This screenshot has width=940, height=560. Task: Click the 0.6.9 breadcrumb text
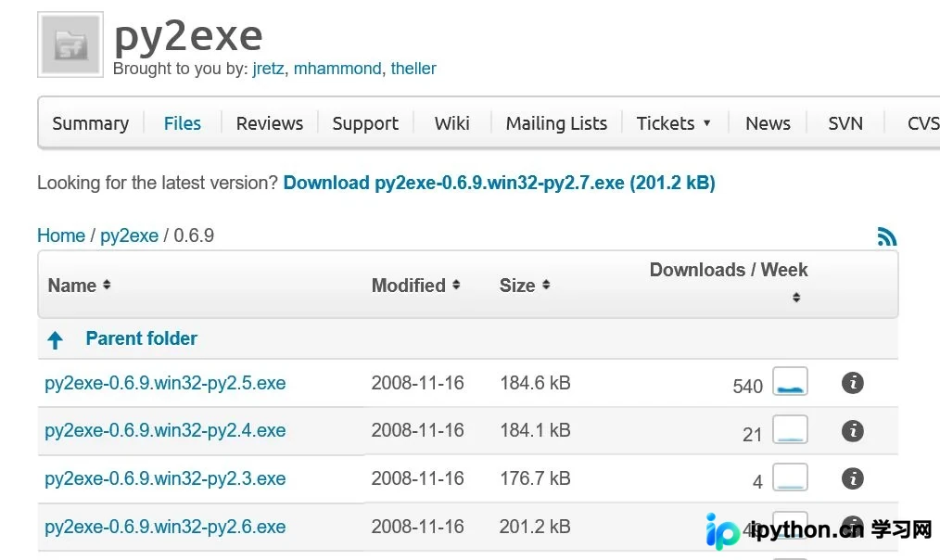tap(194, 235)
